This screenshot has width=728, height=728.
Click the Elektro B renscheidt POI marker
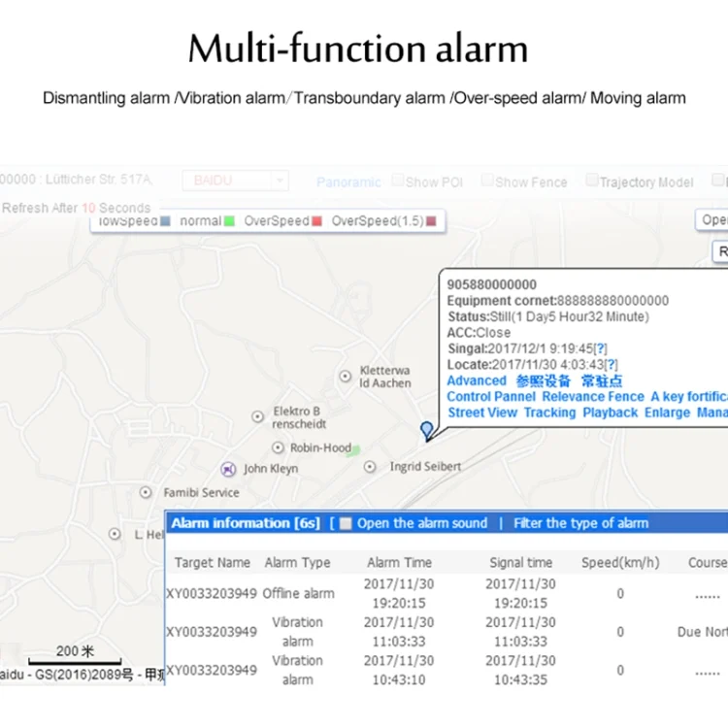pyautogui.click(x=258, y=416)
